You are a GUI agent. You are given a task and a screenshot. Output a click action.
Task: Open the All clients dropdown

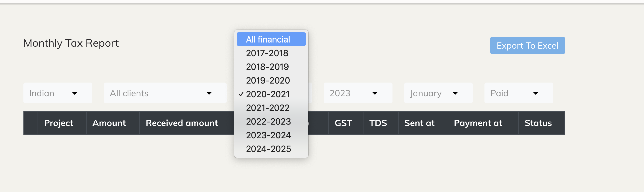tap(165, 93)
